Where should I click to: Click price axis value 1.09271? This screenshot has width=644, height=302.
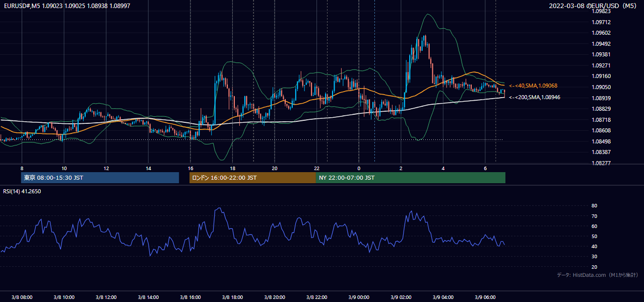600,65
